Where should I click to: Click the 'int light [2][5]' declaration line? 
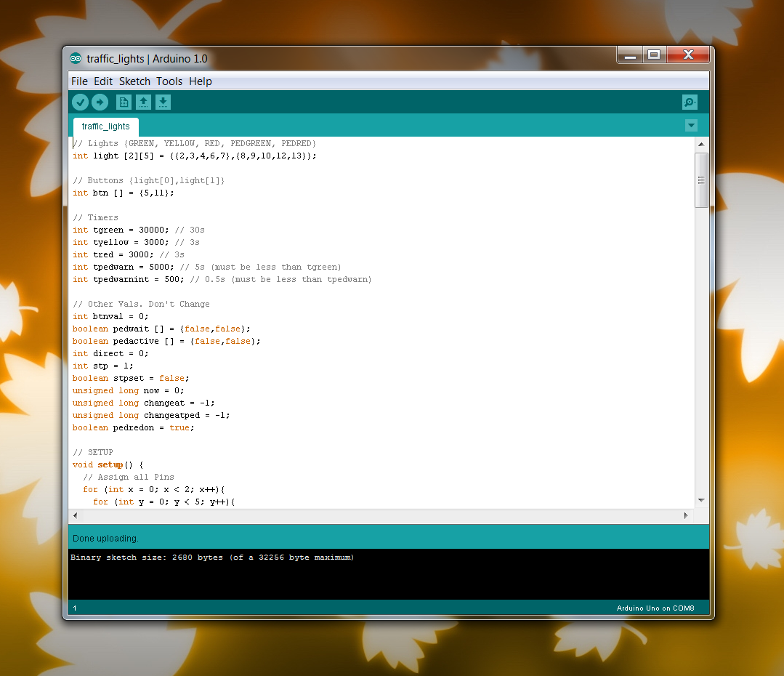coord(195,156)
